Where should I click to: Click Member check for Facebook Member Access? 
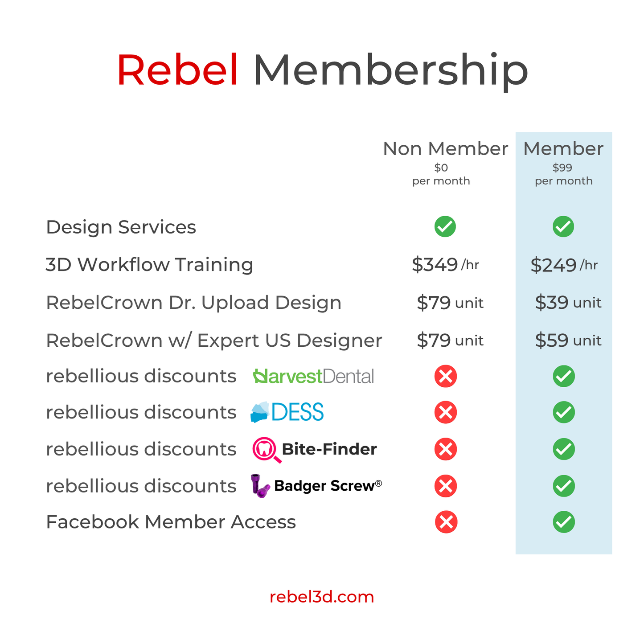pyautogui.click(x=564, y=522)
